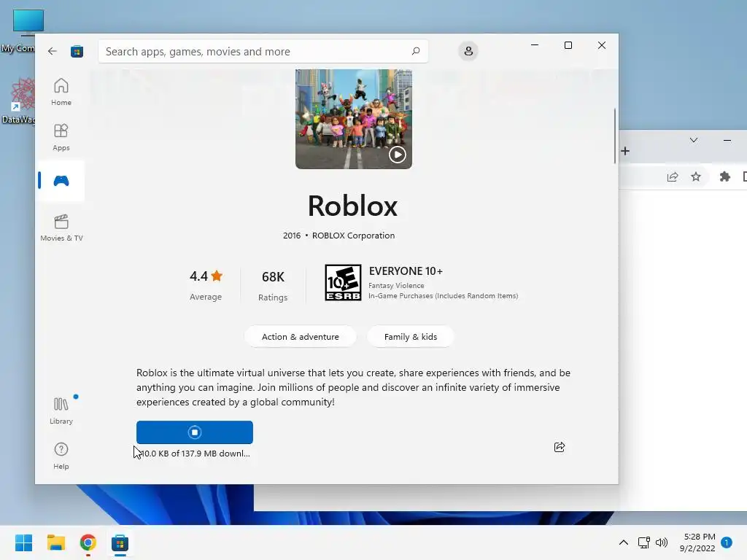Open the clock showing 5:28 PM

pos(697,542)
